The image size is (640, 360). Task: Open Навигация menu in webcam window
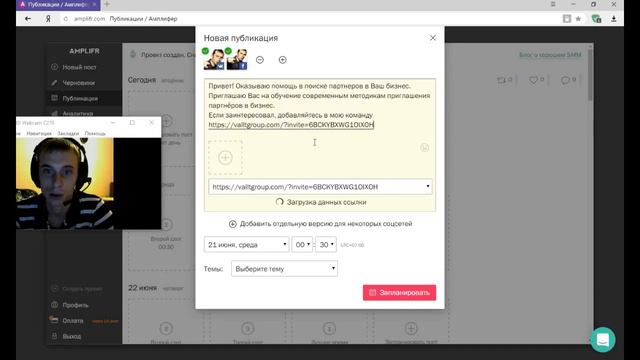(39, 133)
